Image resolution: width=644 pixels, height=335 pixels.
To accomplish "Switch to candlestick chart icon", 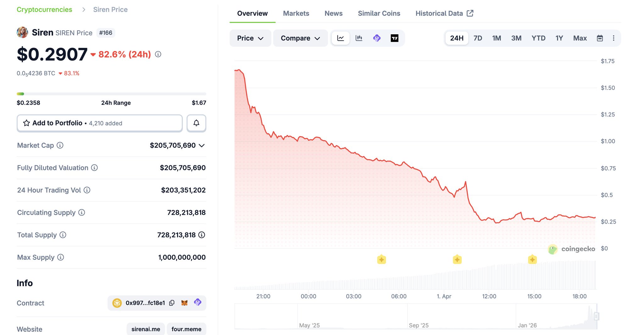I will pos(359,38).
